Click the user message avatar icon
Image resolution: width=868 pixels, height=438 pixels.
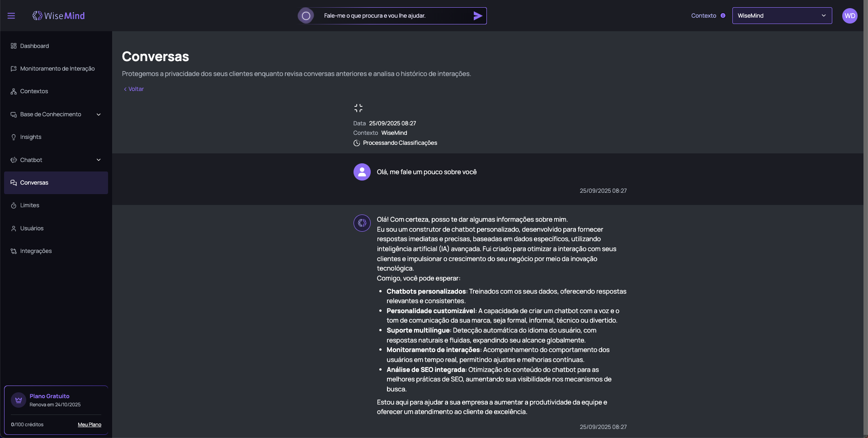point(362,172)
